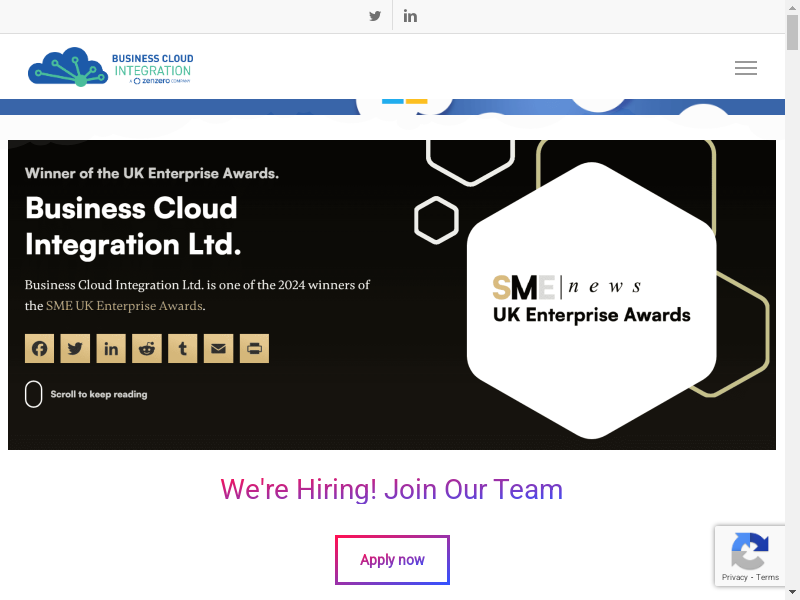Viewport: 800px width, 600px height.
Task: Share the award article on Facebook
Action: 39,348
